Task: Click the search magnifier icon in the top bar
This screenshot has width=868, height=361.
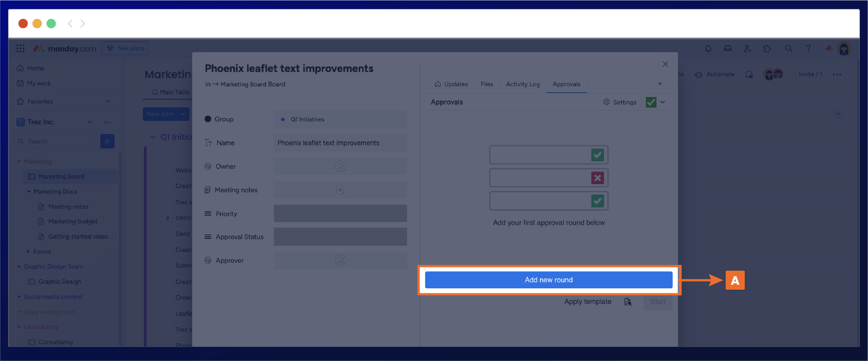Action: [x=789, y=49]
